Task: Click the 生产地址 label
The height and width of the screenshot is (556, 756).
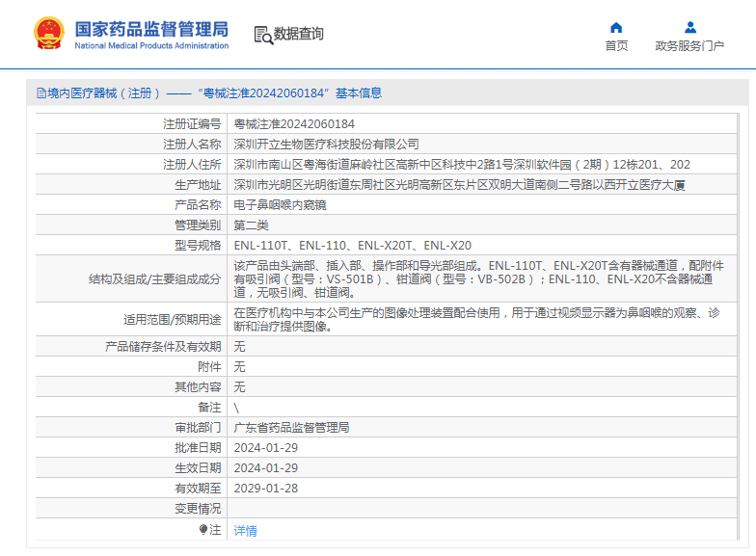Action: pos(198,185)
